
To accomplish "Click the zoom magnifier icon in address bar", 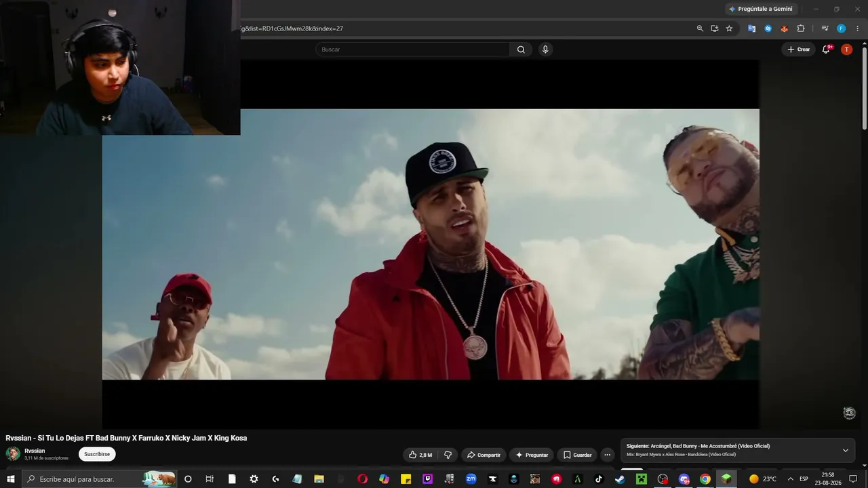I will coord(700,28).
